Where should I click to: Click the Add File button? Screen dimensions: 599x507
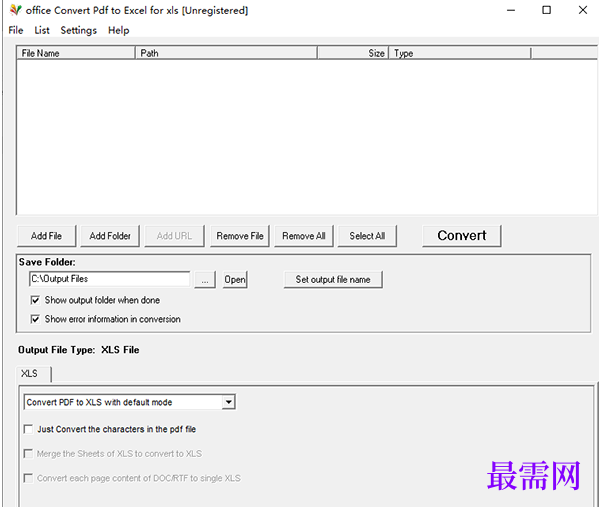point(47,236)
